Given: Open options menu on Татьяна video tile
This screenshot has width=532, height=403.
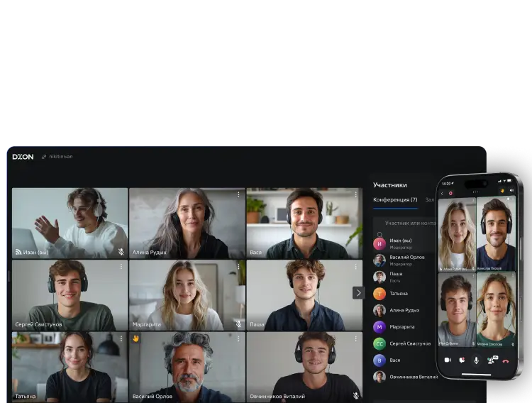Looking at the screenshot, I should pyautogui.click(x=121, y=339).
